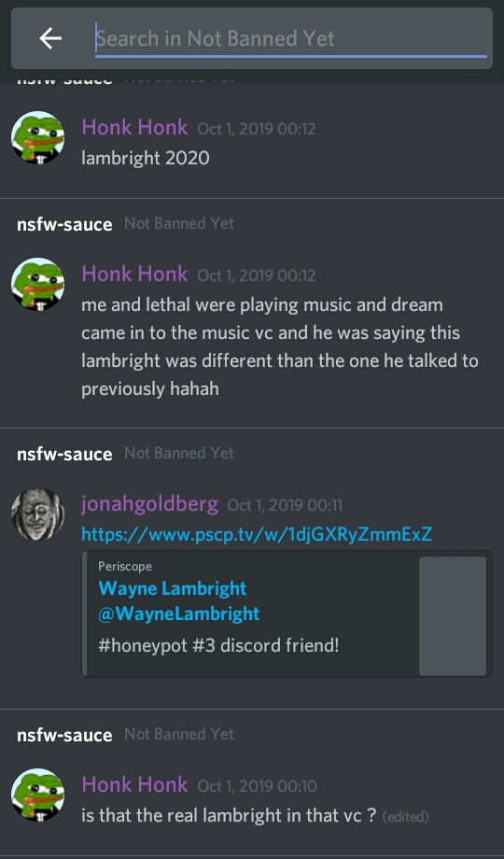Open Honk Honk's avatar on lambright 2020 message
504x859 pixels.
pyautogui.click(x=37, y=137)
